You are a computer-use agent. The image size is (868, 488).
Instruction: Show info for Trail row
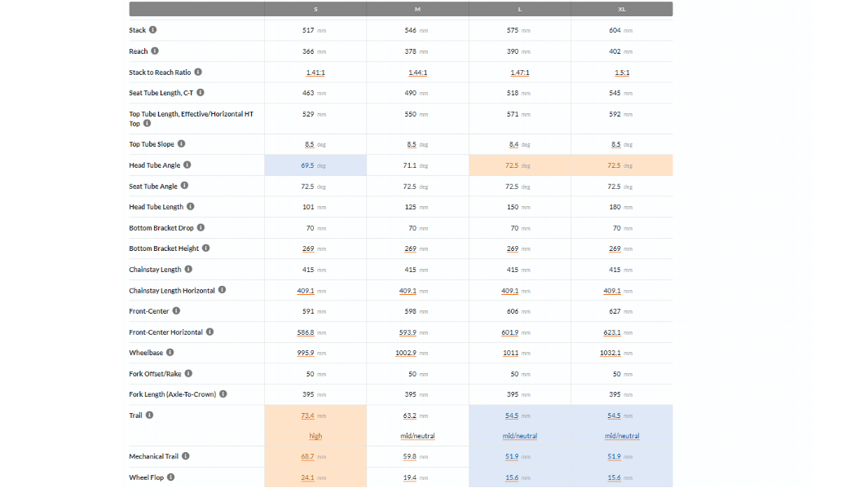149,415
